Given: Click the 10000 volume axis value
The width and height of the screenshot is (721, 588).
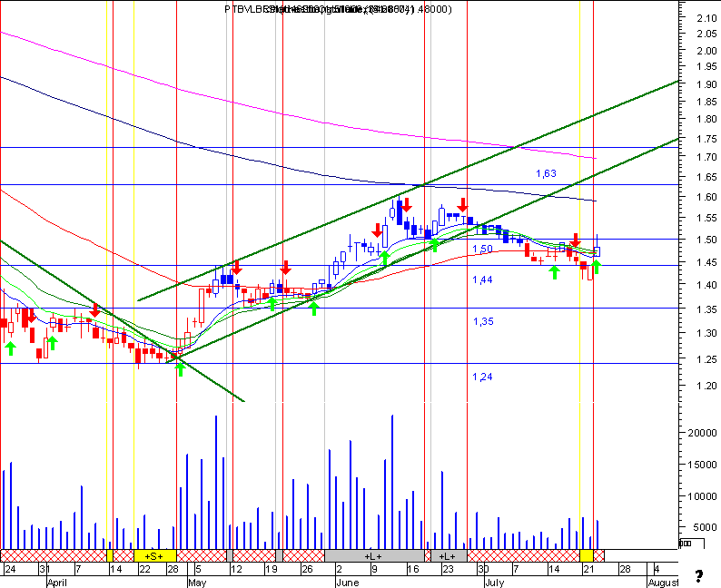Looking at the screenshot, I should click(x=702, y=496).
